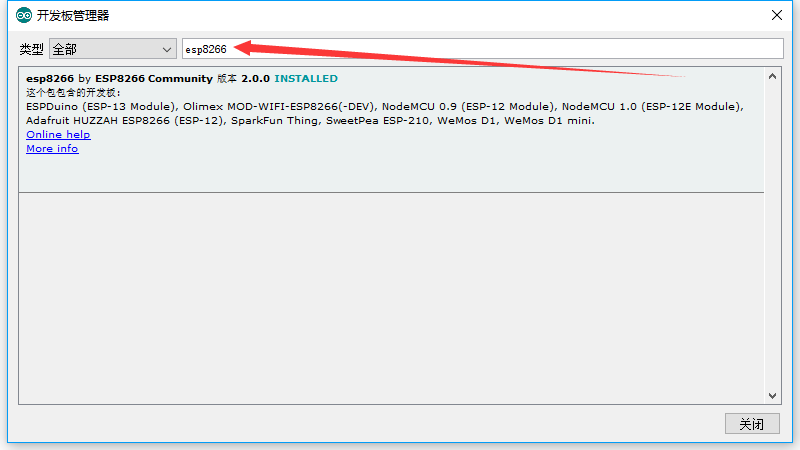Focus the search field containing esp8266
This screenshot has width=800, height=450.
point(480,49)
